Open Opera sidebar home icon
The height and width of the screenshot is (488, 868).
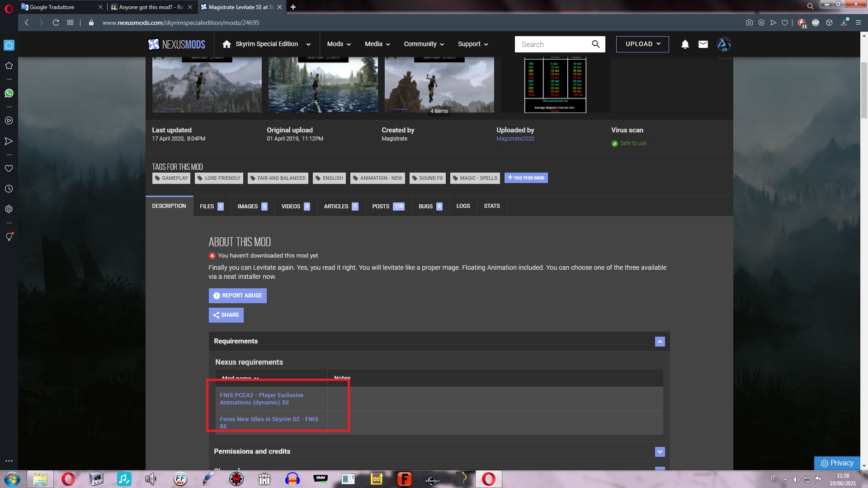[x=9, y=45]
